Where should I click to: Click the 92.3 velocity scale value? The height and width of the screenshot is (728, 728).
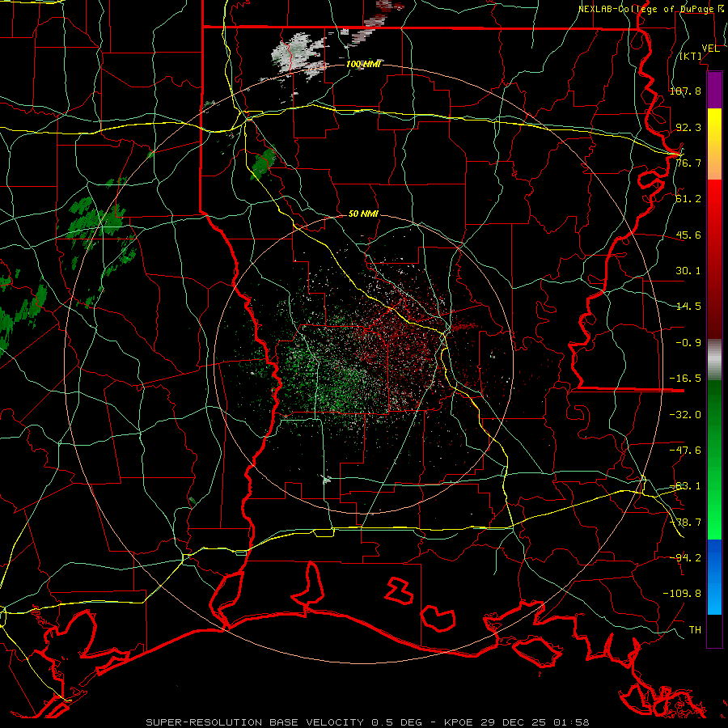[x=688, y=127]
